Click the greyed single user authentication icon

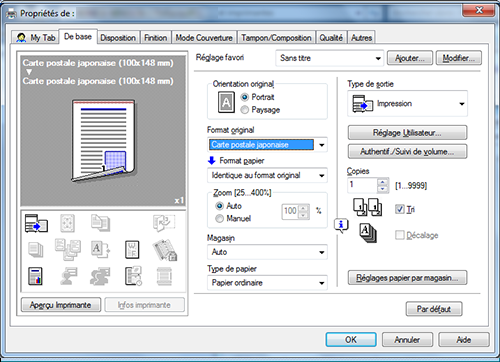pos(69,276)
